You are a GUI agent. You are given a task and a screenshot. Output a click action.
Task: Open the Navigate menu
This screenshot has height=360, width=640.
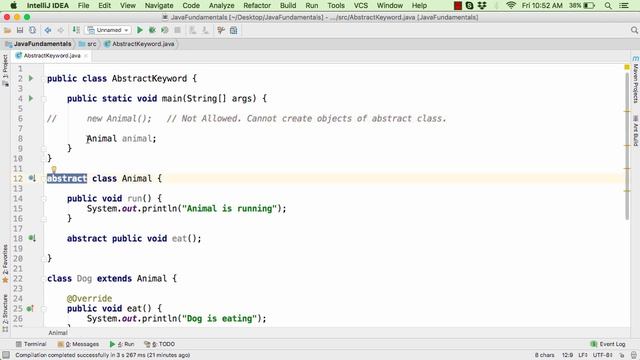pos(159,6)
